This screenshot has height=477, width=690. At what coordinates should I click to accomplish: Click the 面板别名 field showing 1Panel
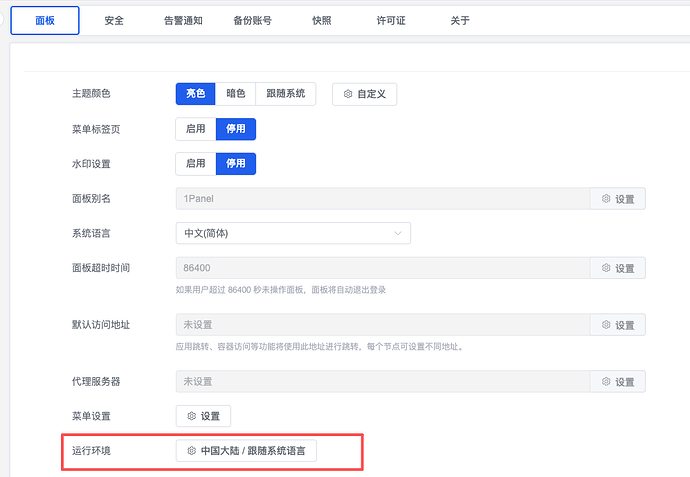pyautogui.click(x=382, y=199)
